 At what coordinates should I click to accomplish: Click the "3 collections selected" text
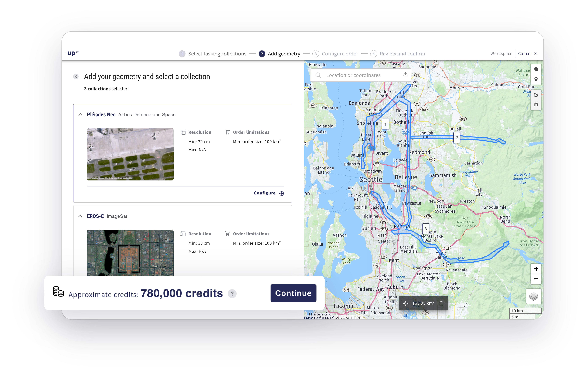pyautogui.click(x=106, y=89)
